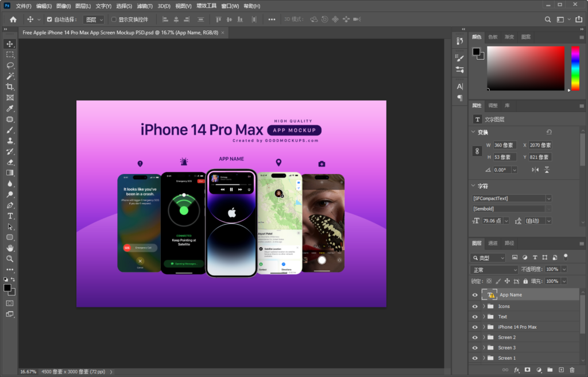Image resolution: width=588 pixels, height=377 pixels.
Task: Reset transform using the undo arrow icon
Action: click(x=549, y=132)
